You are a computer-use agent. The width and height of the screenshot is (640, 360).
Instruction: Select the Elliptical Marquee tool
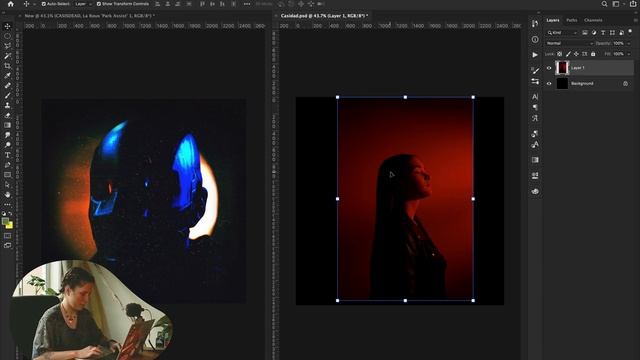[x=7, y=36]
